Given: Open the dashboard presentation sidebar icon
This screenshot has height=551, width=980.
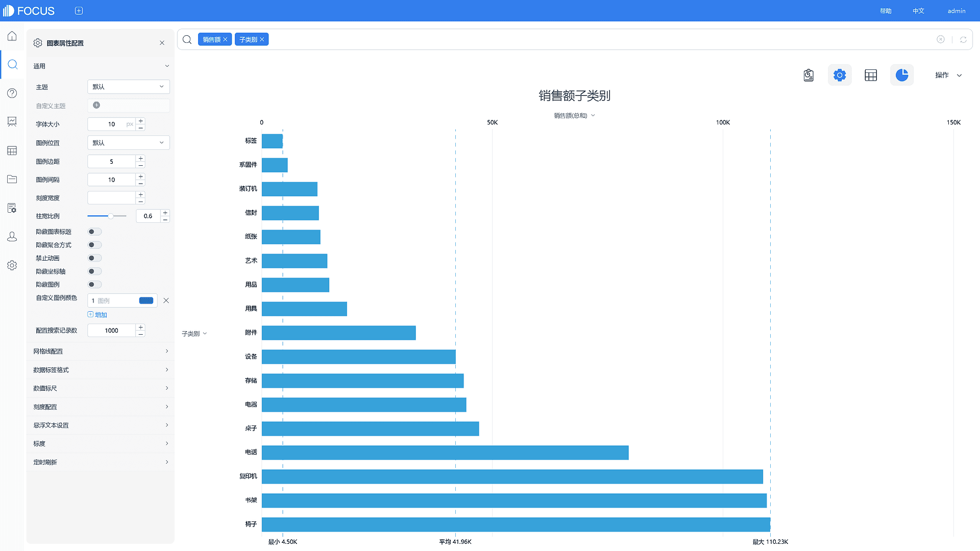Looking at the screenshot, I should 12,121.
